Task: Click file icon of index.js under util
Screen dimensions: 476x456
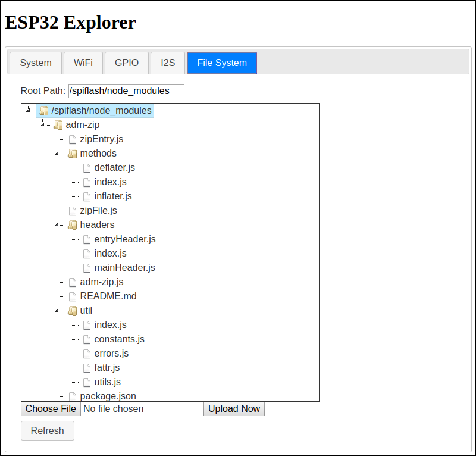Action: (87, 325)
